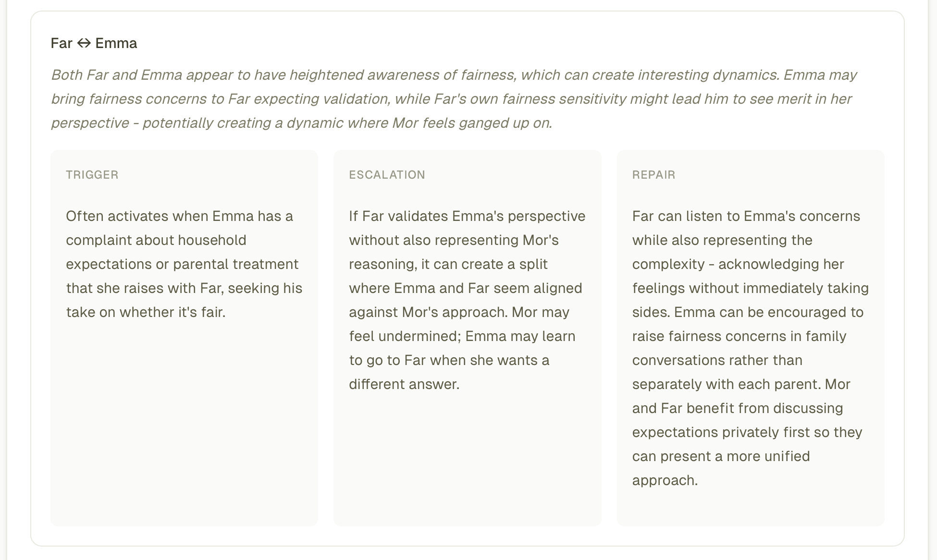Click the line "Far can listen to Emma's concerns"
This screenshot has height=560, width=937.
pos(746,216)
